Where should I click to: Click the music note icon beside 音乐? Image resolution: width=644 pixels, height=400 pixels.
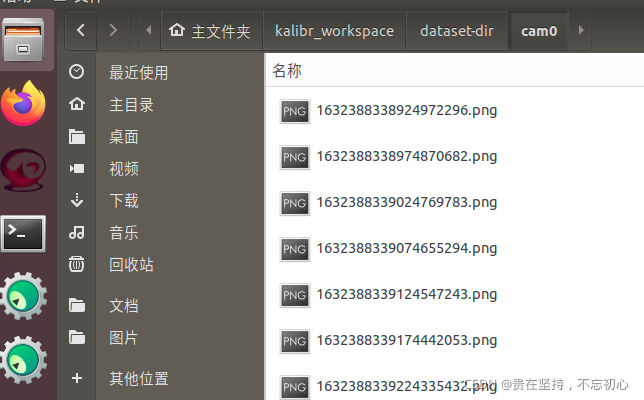pyautogui.click(x=77, y=232)
